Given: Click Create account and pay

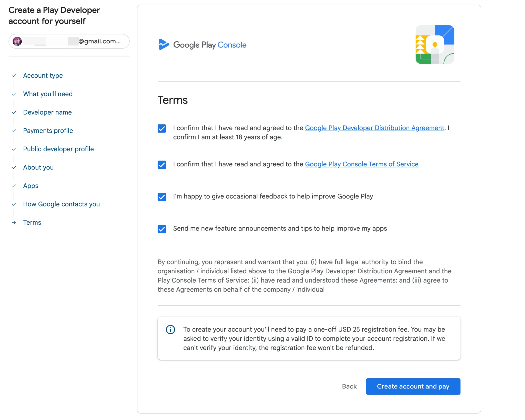Looking at the screenshot, I should 413,386.
